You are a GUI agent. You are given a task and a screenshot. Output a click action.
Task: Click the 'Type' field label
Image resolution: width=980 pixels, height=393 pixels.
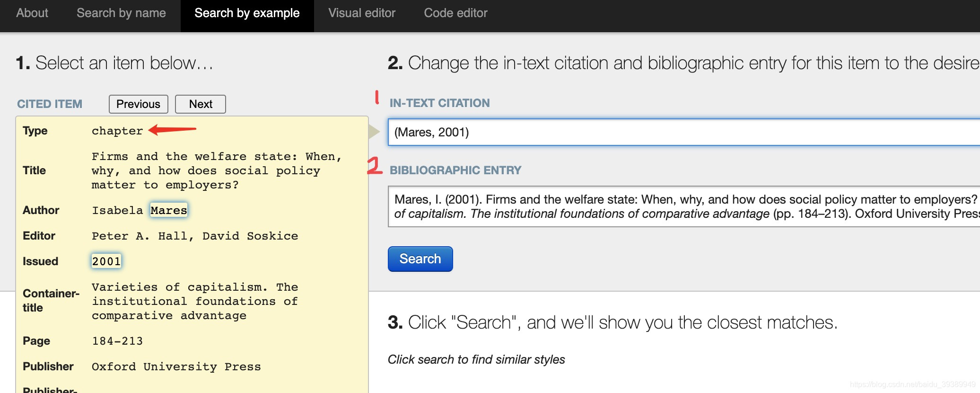pyautogui.click(x=35, y=131)
